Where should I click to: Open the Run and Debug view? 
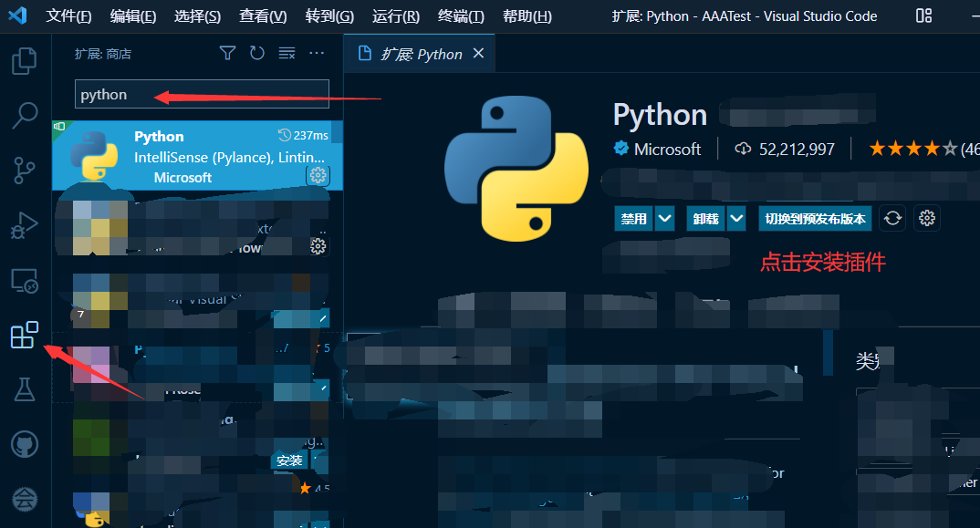click(25, 225)
